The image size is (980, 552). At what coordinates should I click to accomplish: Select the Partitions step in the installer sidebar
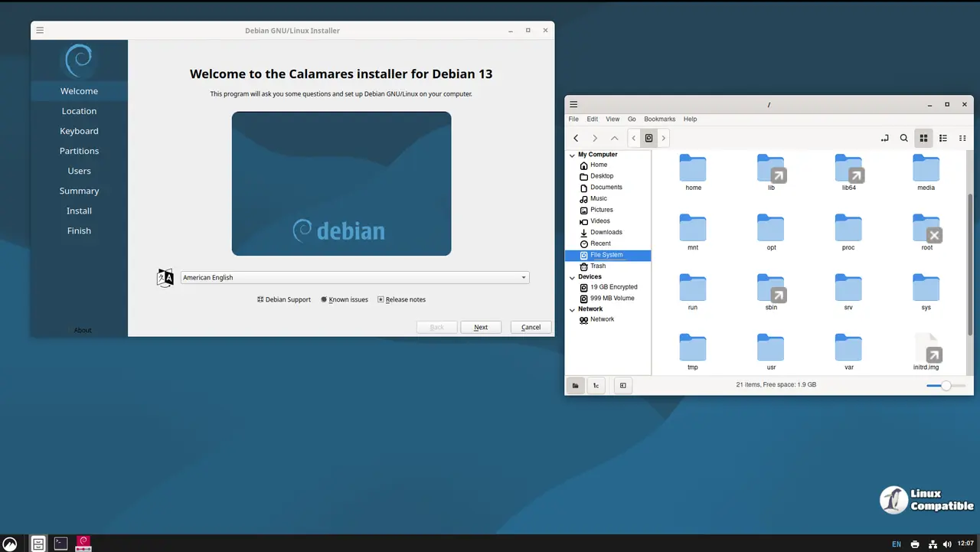79,150
